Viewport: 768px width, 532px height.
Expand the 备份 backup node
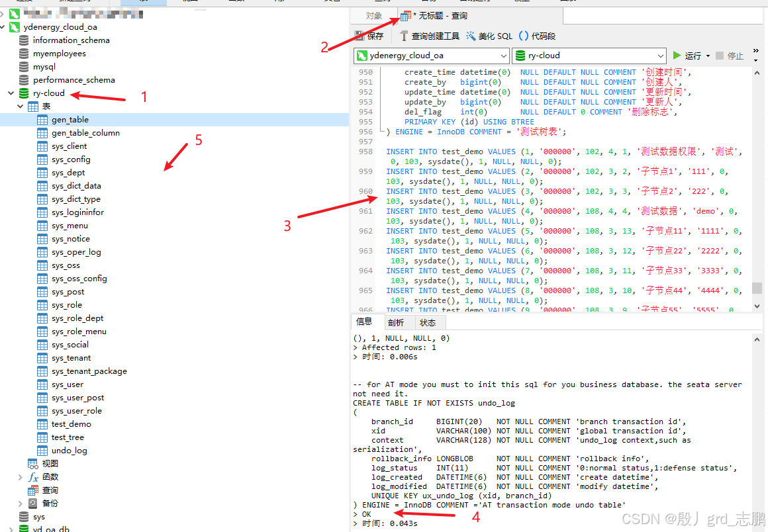tap(20, 503)
